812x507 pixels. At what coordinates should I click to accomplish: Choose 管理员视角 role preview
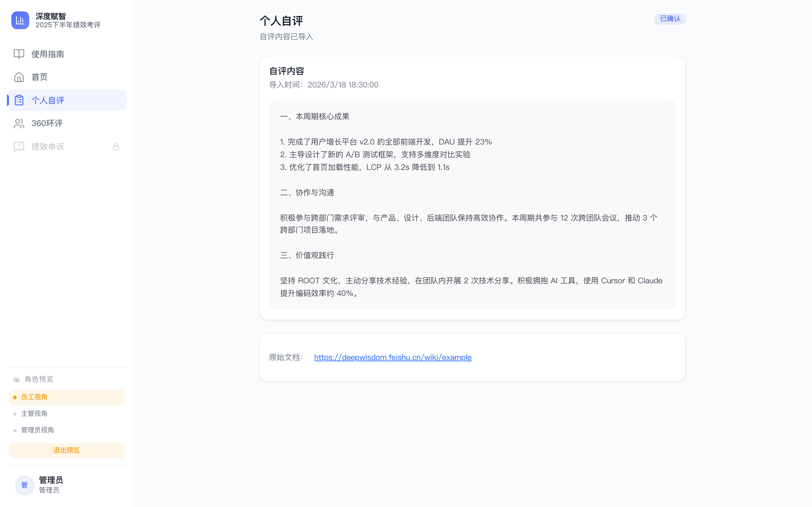pos(37,430)
